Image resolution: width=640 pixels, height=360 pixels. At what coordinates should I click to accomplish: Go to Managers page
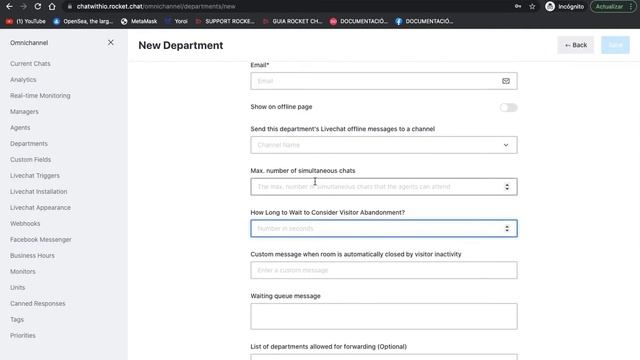[24, 111]
